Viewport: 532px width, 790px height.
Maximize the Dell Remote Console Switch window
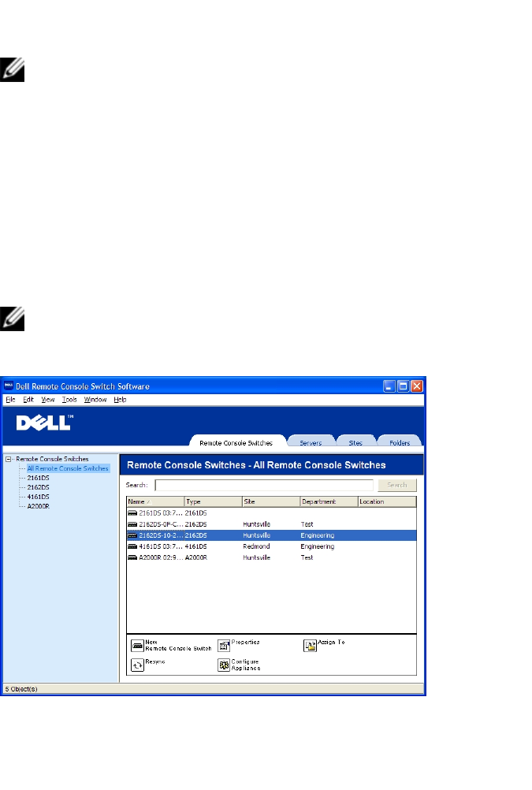click(x=403, y=386)
